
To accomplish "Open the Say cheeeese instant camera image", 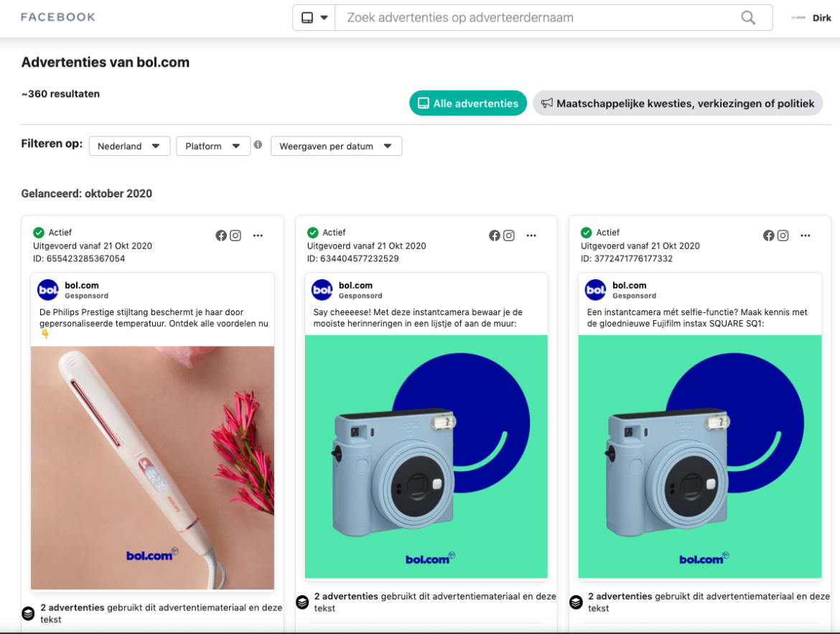I will (x=426, y=457).
